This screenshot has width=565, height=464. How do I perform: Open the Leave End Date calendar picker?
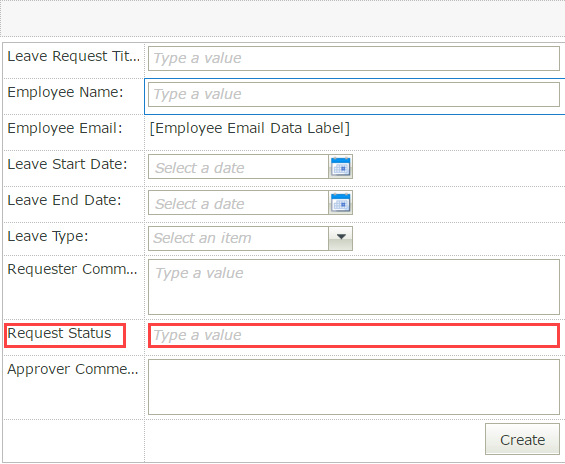click(341, 202)
